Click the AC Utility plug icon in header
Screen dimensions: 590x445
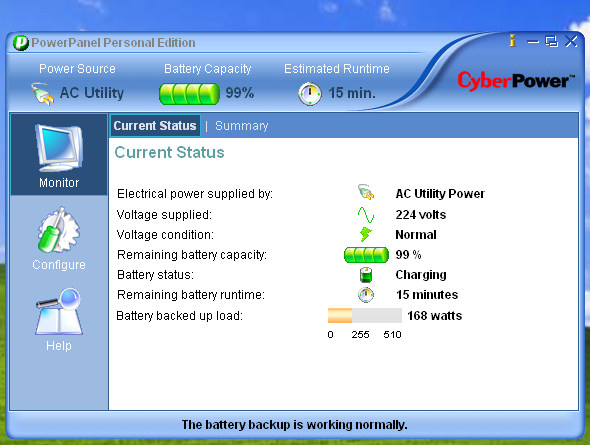point(42,94)
